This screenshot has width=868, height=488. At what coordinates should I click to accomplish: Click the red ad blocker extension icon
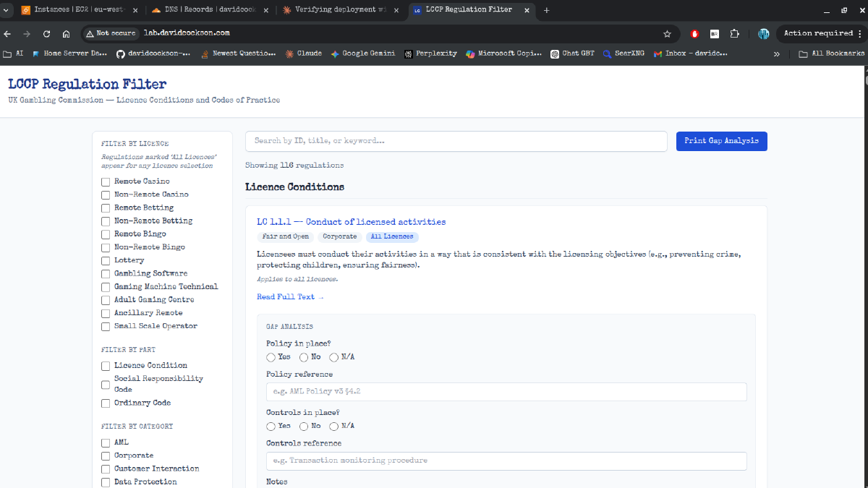tap(695, 33)
